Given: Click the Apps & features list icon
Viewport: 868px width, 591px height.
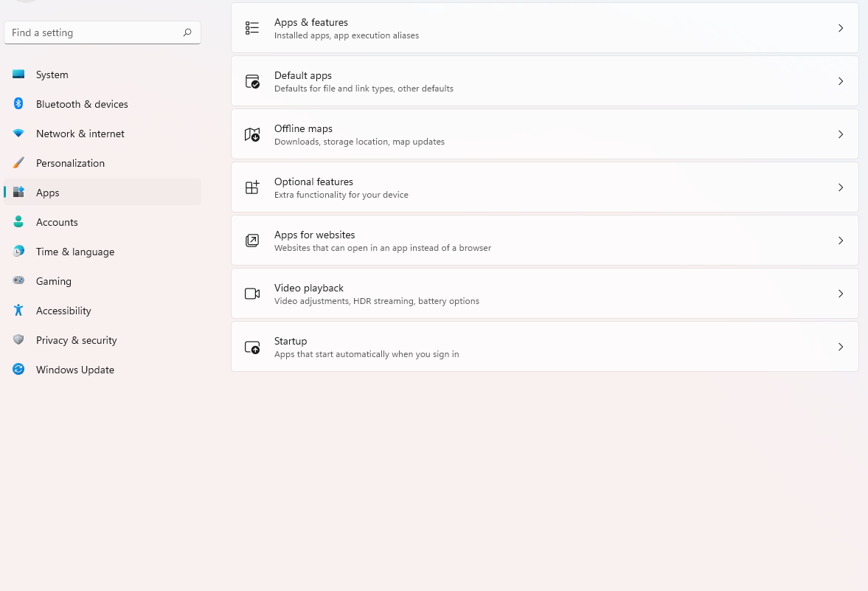Looking at the screenshot, I should tap(252, 28).
